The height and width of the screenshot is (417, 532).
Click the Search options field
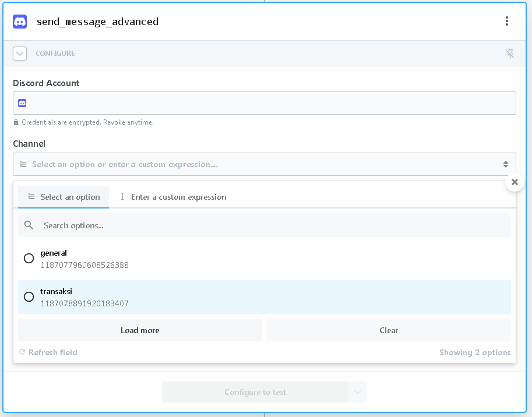tap(265, 225)
